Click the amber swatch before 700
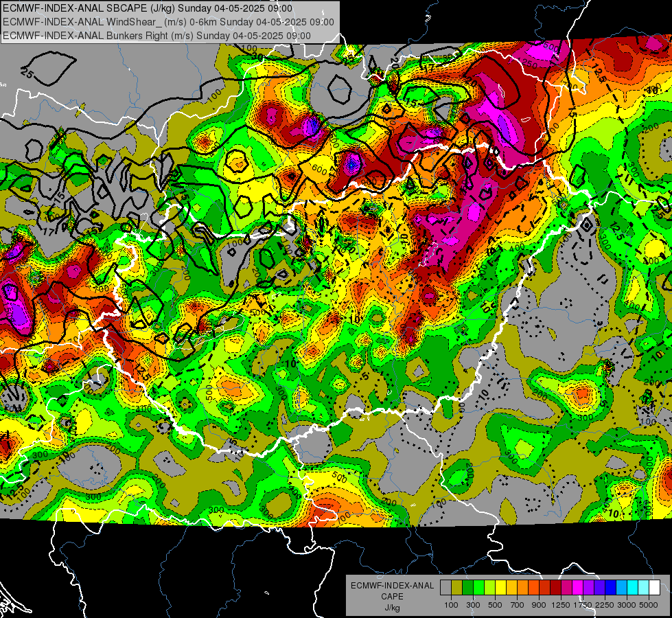This screenshot has height=618, width=672. click(x=511, y=588)
